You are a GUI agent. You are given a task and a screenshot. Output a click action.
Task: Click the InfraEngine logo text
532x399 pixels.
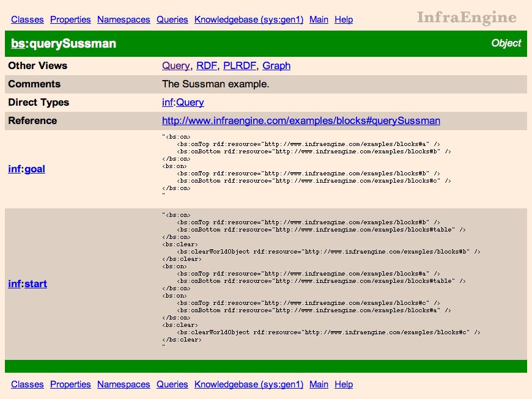tap(467, 18)
